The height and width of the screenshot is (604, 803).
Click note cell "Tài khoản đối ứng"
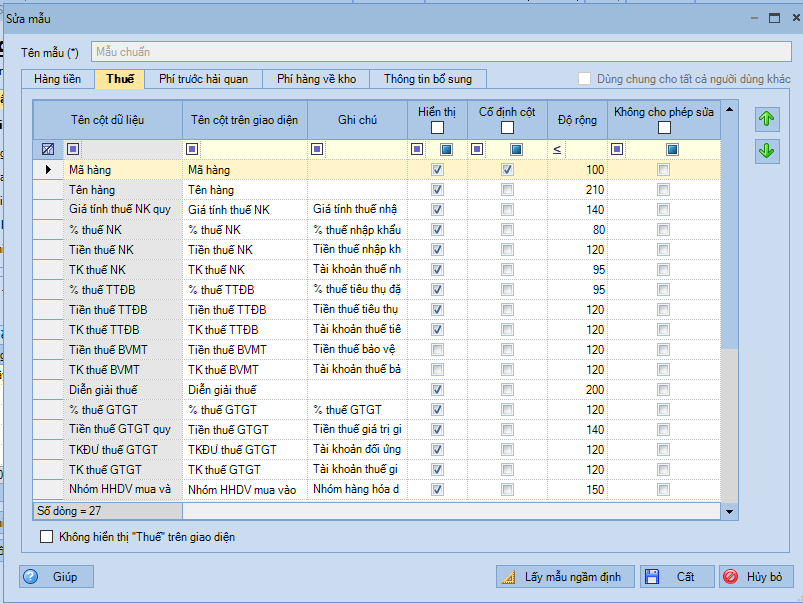click(x=357, y=450)
